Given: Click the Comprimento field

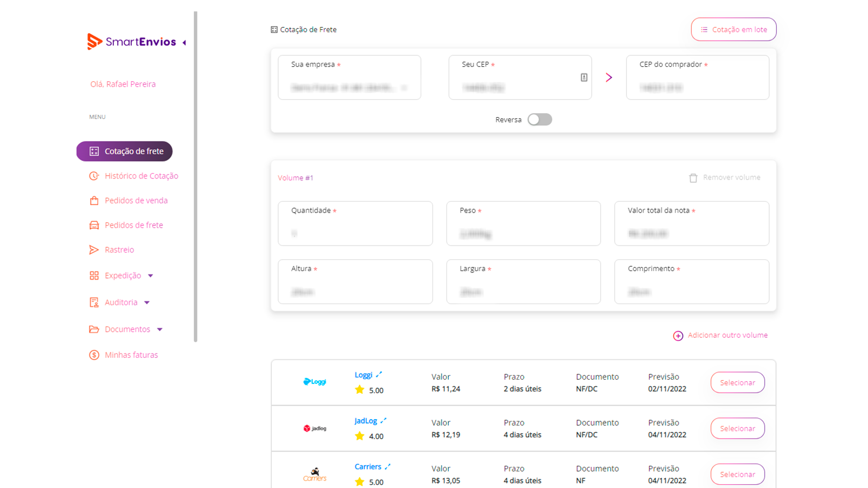Looking at the screenshot, I should tap(692, 281).
